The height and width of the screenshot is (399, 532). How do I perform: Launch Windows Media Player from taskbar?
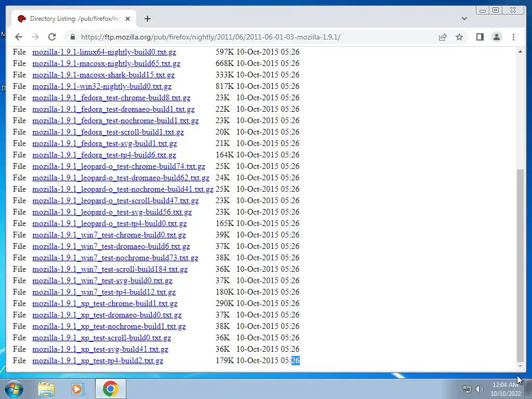(x=78, y=389)
